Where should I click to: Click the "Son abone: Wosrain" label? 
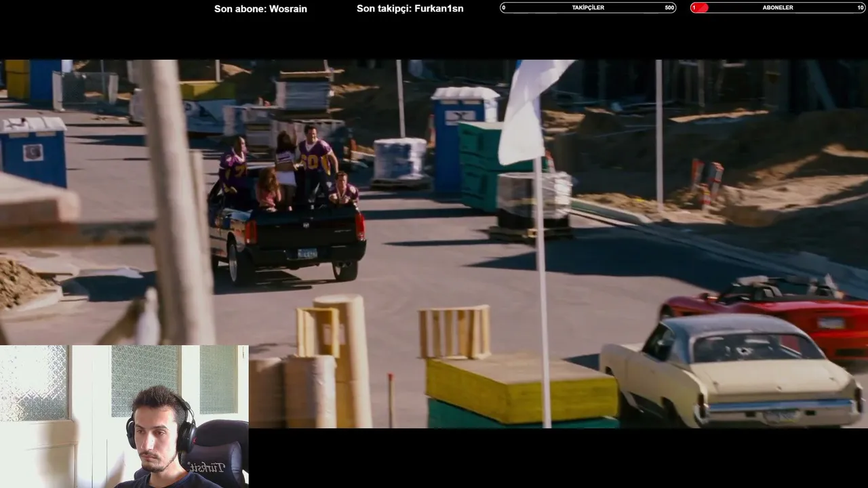[x=260, y=9]
